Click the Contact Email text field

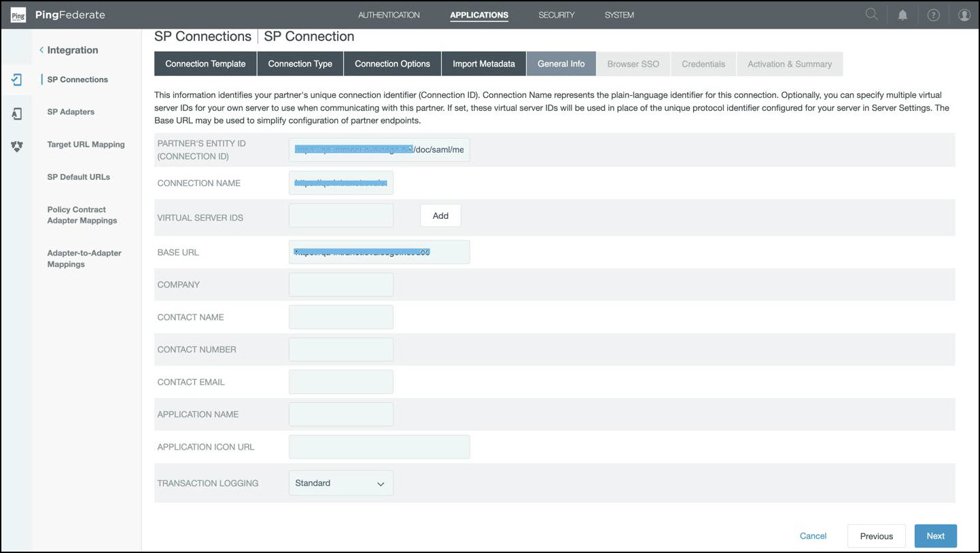click(x=340, y=382)
